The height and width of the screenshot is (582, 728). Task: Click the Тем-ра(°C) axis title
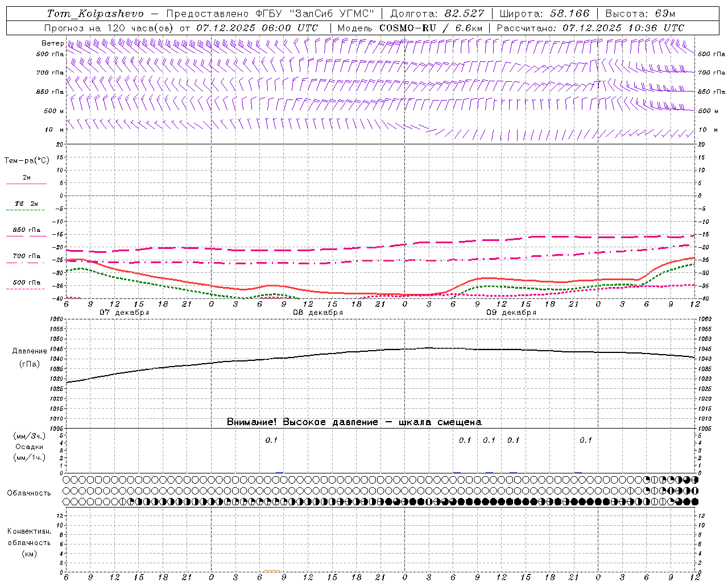coord(27,161)
